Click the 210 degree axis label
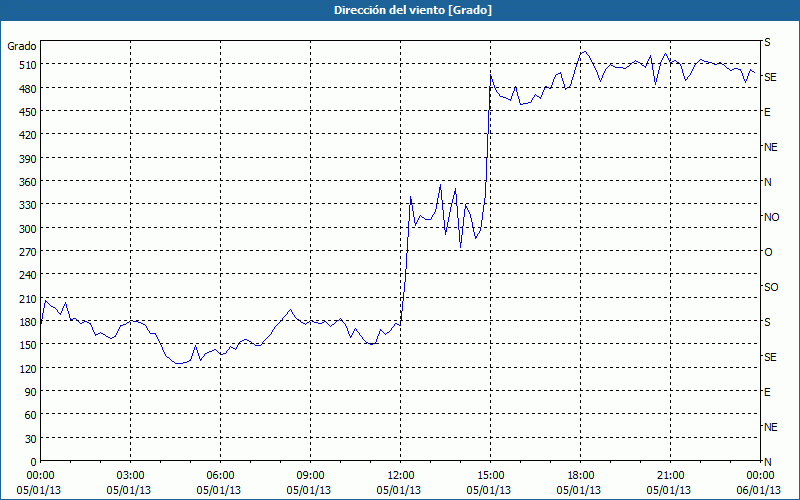The image size is (800, 500). pos(29,299)
